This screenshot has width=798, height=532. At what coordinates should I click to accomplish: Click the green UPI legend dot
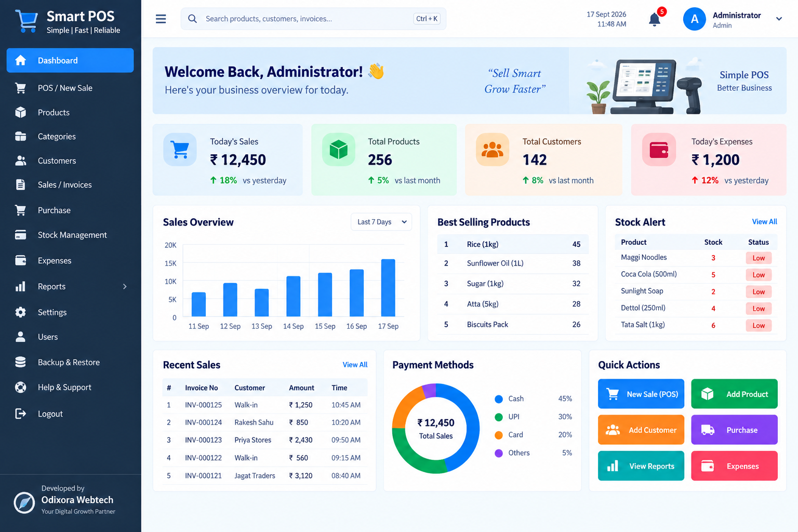pos(499,417)
